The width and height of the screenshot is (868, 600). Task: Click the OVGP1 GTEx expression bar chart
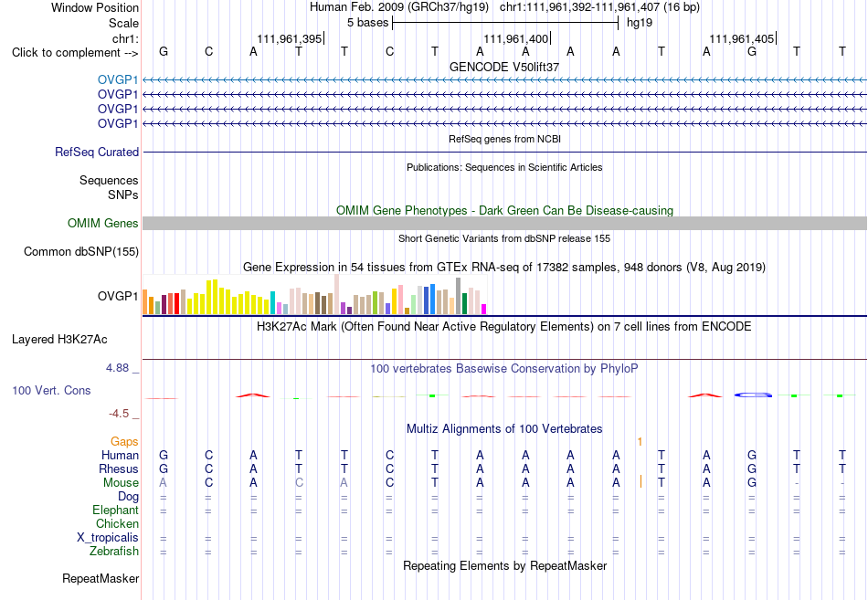[x=314, y=294]
